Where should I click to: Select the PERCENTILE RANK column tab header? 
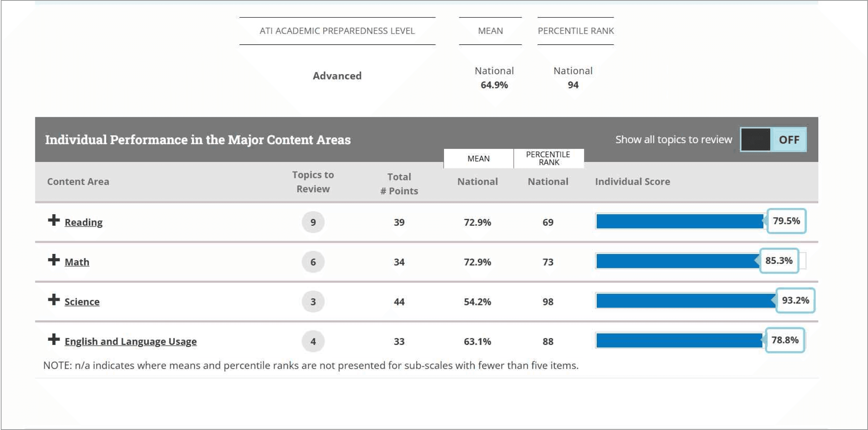(548, 158)
